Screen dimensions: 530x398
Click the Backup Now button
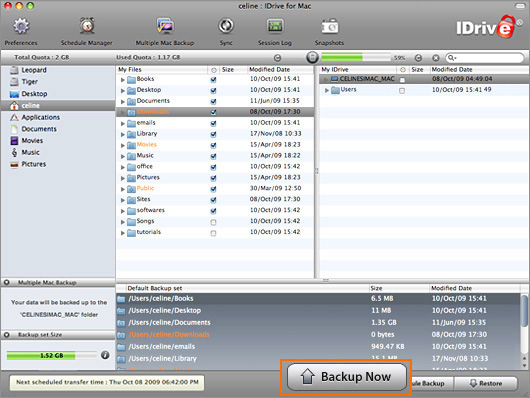coord(346,377)
